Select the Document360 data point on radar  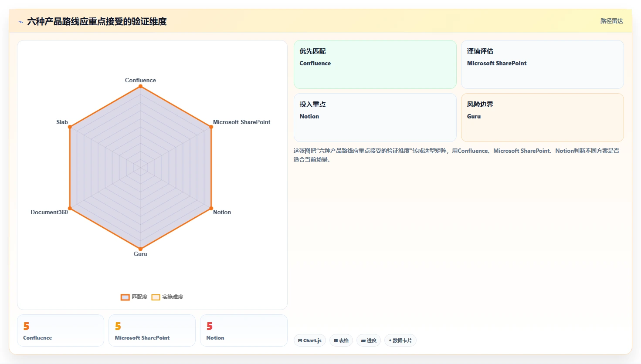click(x=70, y=209)
